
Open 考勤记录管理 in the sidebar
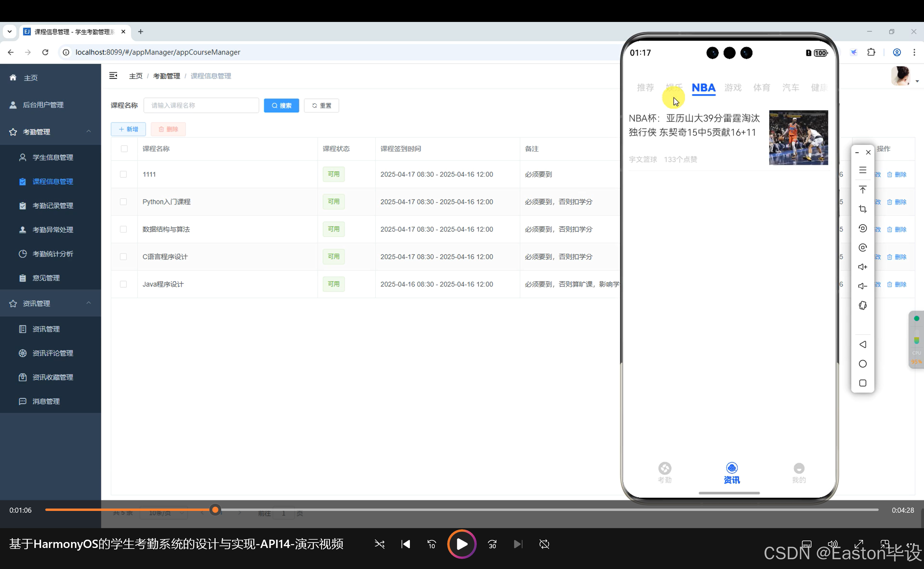tap(53, 205)
